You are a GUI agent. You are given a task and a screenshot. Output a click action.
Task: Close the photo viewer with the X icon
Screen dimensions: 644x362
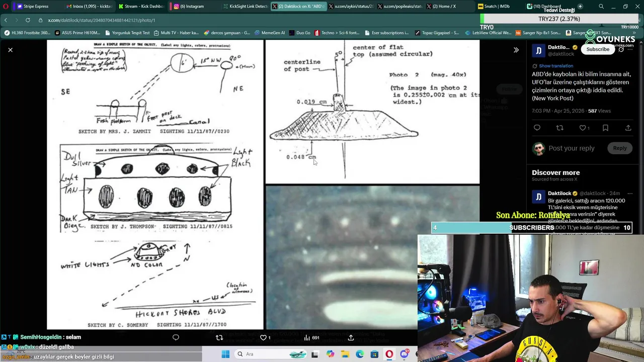tap(10, 50)
